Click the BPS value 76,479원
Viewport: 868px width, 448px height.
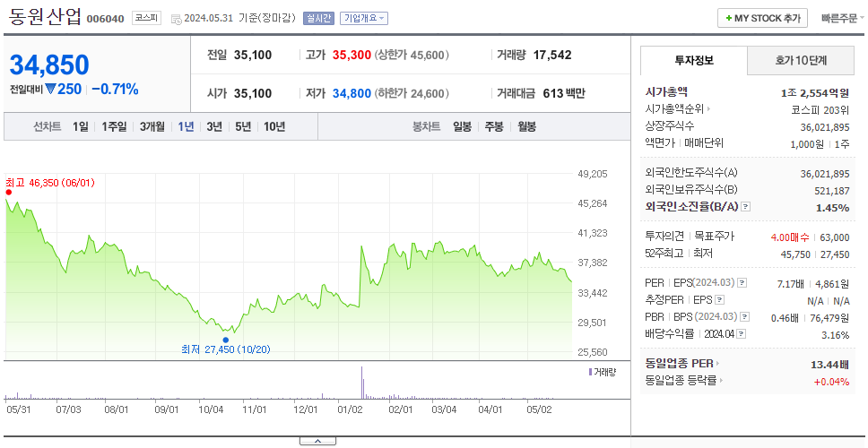coord(829,318)
